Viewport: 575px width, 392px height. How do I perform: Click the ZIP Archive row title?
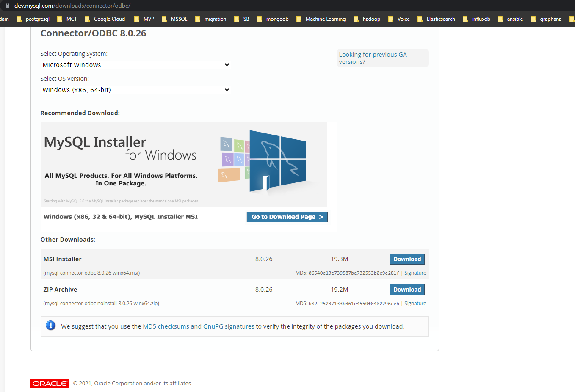60,290
